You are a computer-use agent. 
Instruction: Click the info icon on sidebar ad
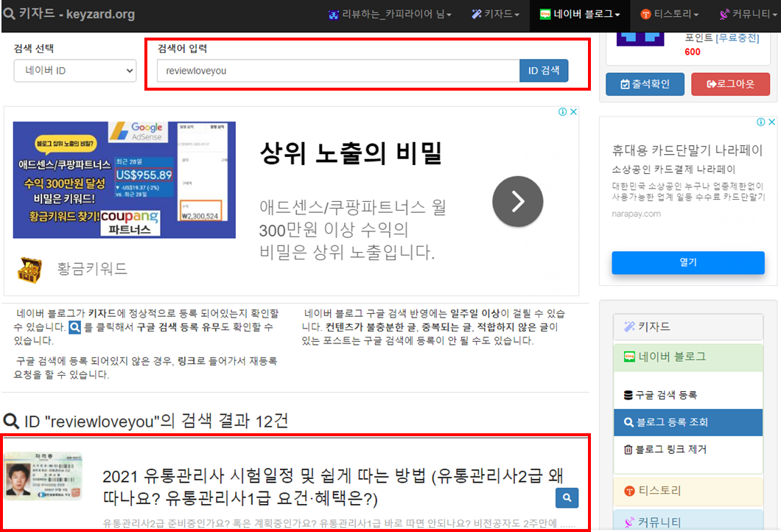point(760,122)
